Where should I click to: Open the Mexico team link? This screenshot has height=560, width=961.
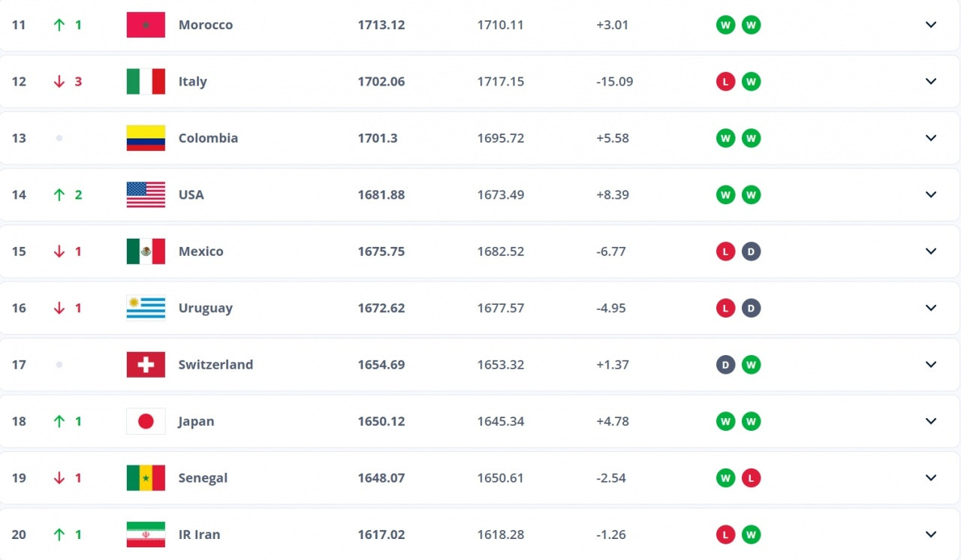tap(200, 251)
